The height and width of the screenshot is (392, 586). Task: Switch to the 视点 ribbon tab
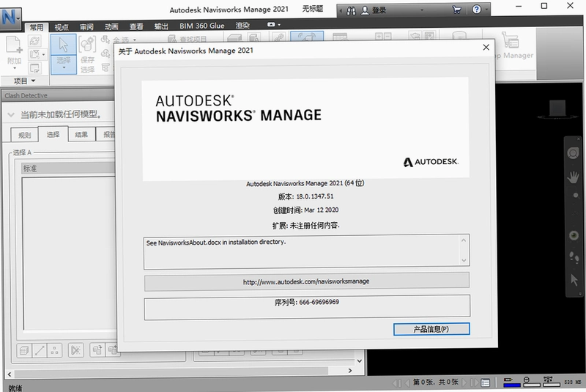(62, 27)
